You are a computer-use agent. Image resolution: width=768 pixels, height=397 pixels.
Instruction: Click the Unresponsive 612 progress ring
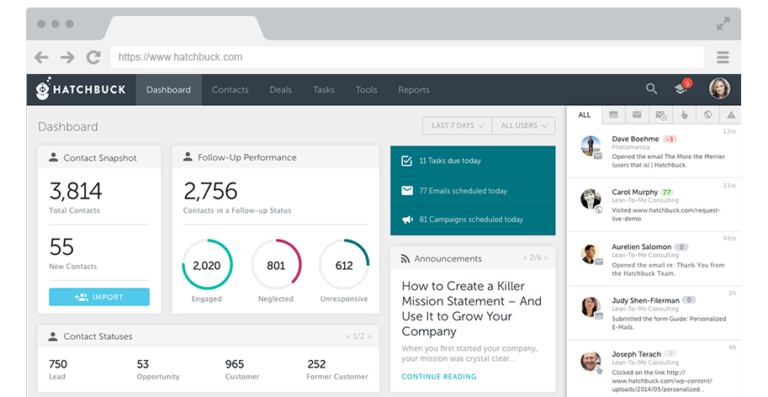344,265
